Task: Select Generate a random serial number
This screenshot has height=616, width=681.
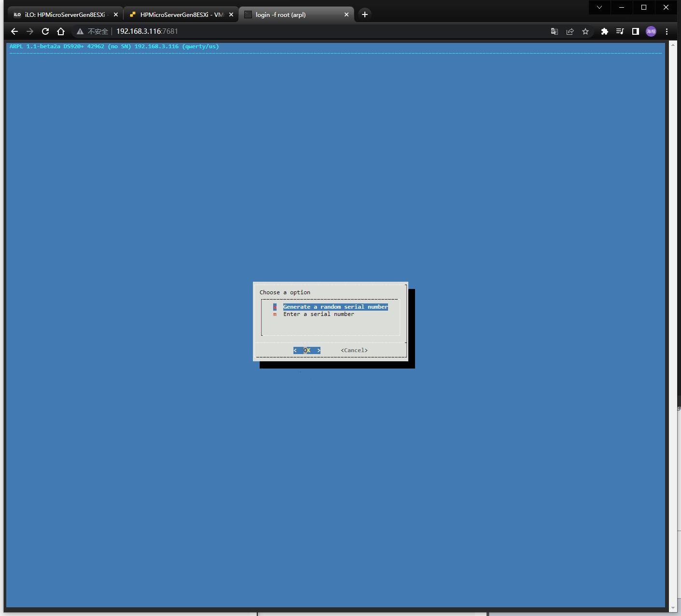Action: point(335,307)
